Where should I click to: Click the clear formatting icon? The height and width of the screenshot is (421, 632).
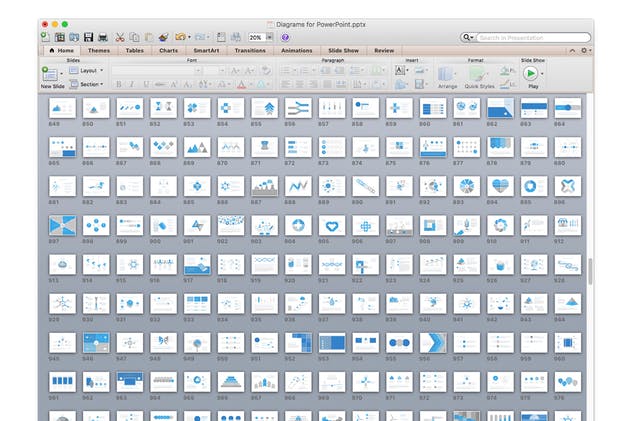click(266, 71)
